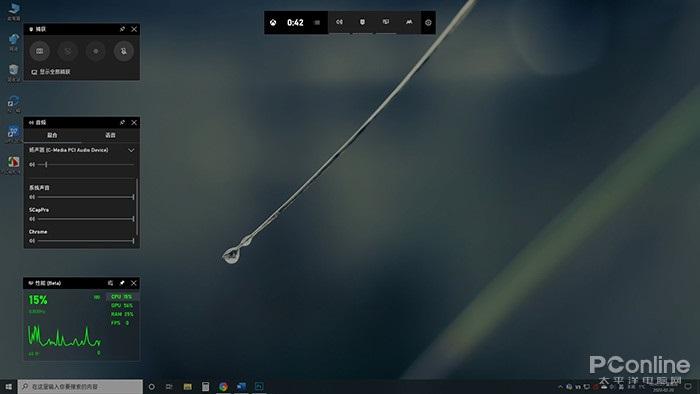Open Calculator from the taskbar
Screen dimensions: 700x394
coord(205,386)
